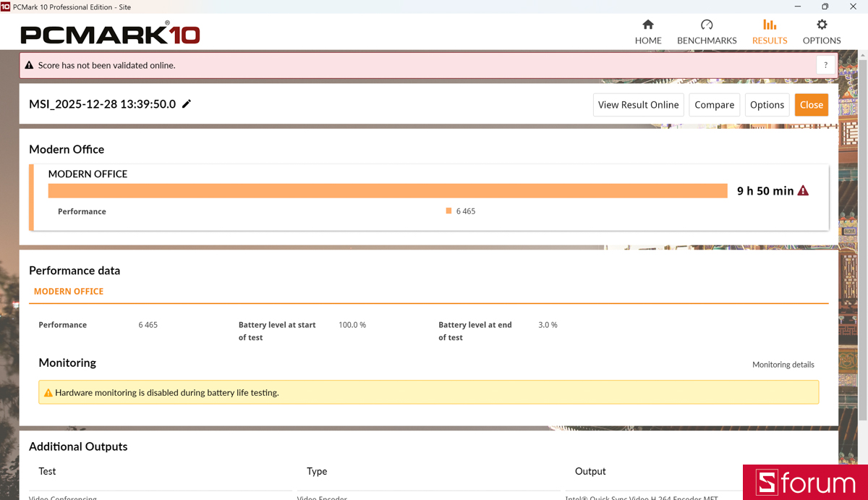868x500 pixels.
Task: Click red warning icon beside 9 h 50 min
Action: (x=803, y=191)
